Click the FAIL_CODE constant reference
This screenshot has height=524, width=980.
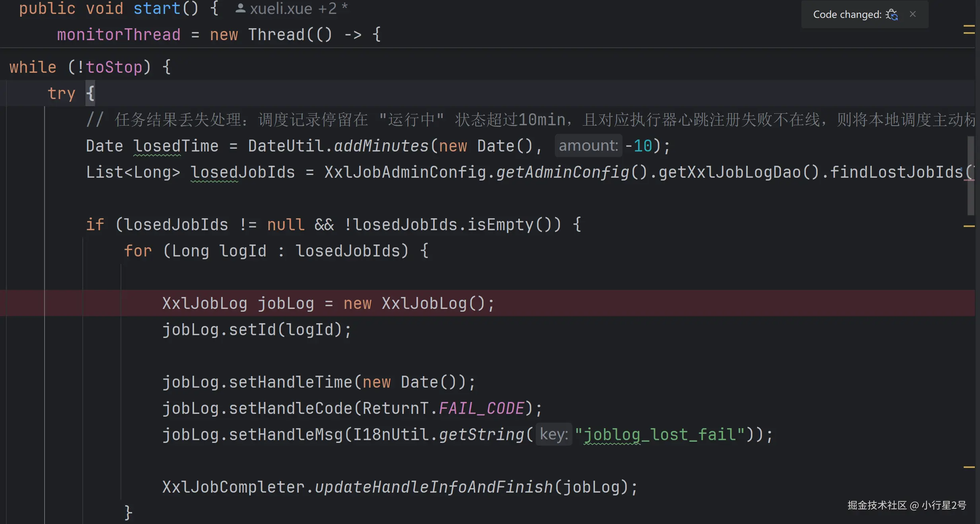tap(481, 409)
